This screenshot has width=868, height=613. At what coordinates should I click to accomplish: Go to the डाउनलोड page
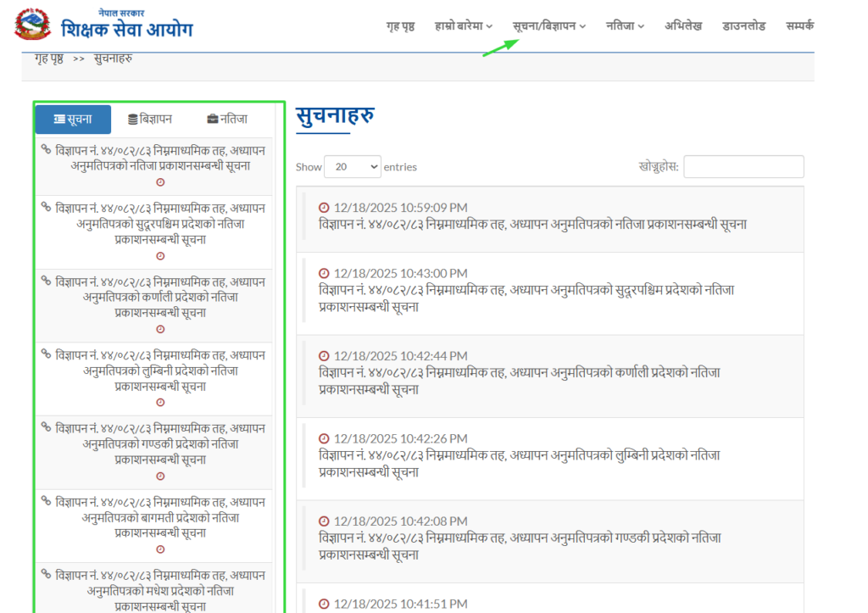click(743, 26)
